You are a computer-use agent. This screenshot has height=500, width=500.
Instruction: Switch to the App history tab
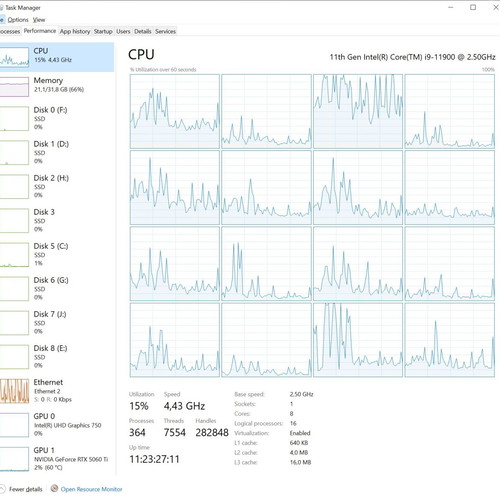75,31
